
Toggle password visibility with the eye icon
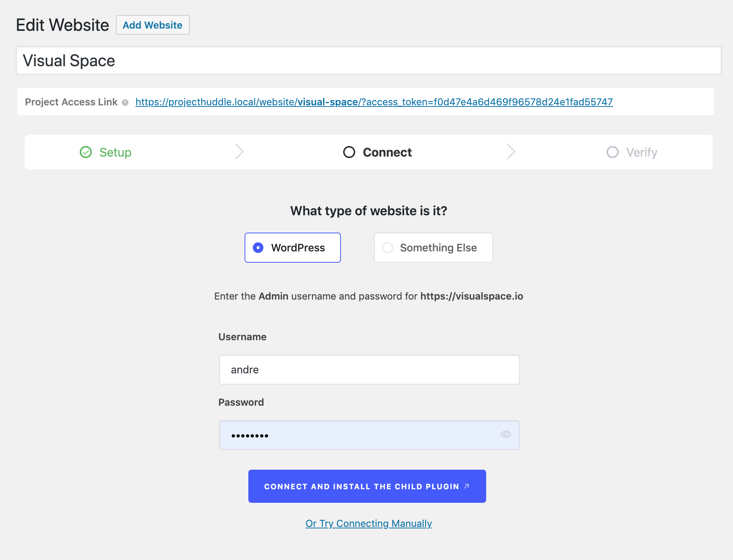point(506,434)
